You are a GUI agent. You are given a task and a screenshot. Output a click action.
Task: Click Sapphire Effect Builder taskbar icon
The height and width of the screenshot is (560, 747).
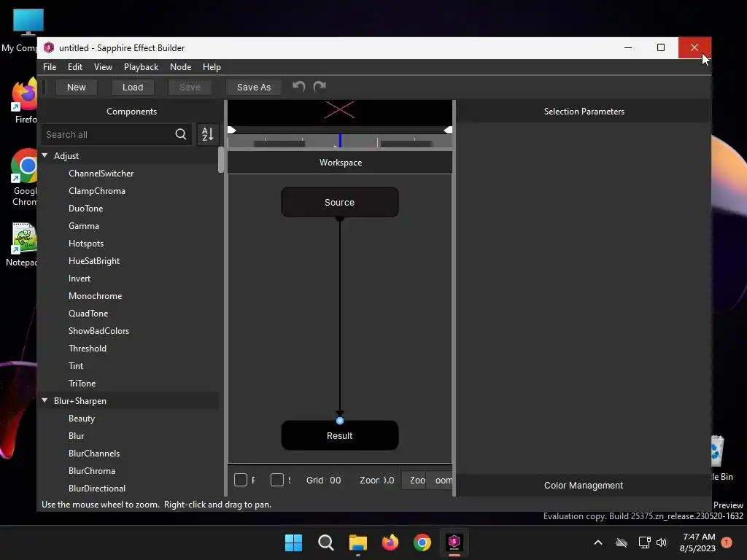(x=454, y=542)
